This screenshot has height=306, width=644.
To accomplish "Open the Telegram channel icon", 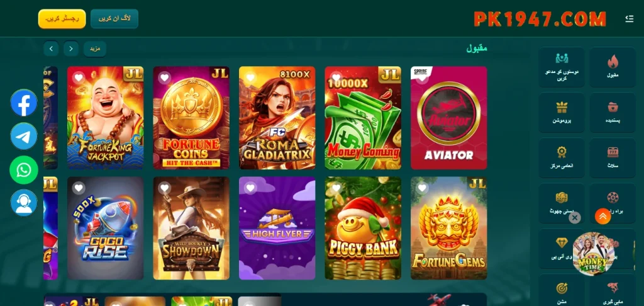I will click(24, 136).
